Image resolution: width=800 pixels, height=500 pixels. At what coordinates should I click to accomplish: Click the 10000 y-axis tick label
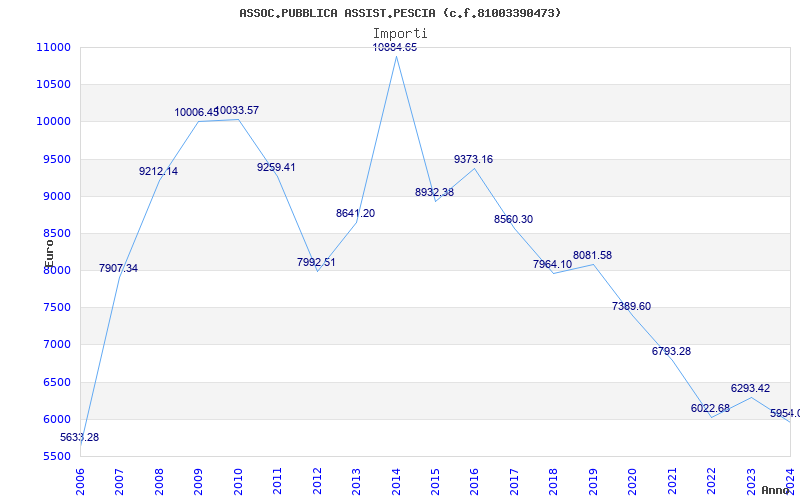coord(54,121)
